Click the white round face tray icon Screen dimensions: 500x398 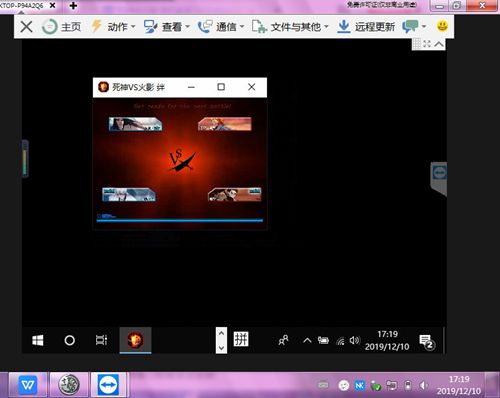click(344, 386)
